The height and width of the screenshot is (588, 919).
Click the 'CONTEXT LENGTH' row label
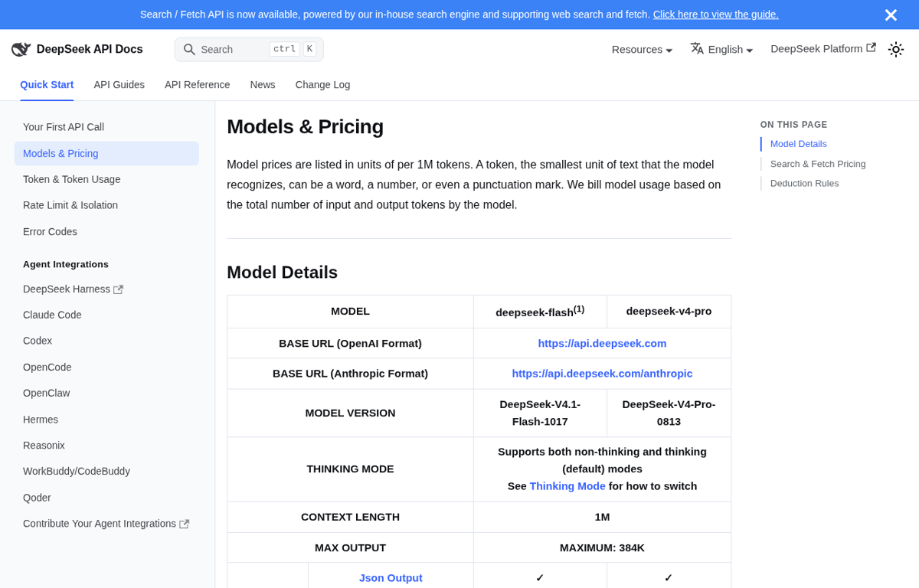coord(350,517)
